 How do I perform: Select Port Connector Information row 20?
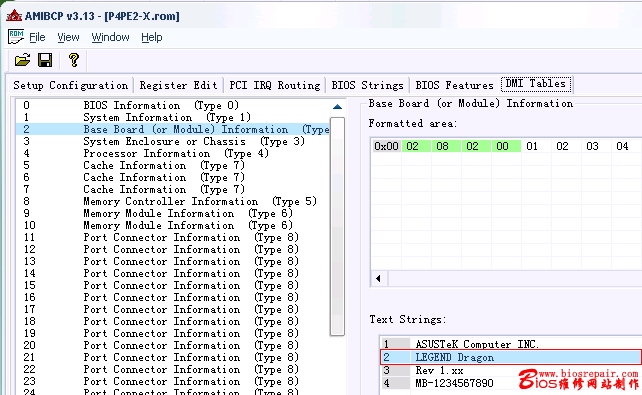pyautogui.click(x=172, y=345)
